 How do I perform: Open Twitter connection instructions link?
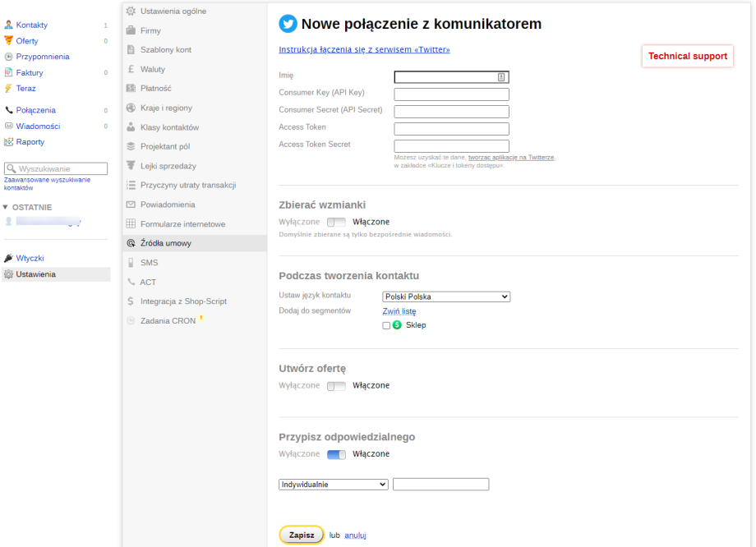click(364, 50)
